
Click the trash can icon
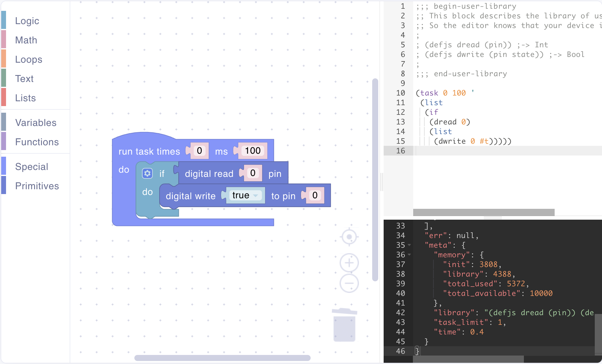(344, 325)
